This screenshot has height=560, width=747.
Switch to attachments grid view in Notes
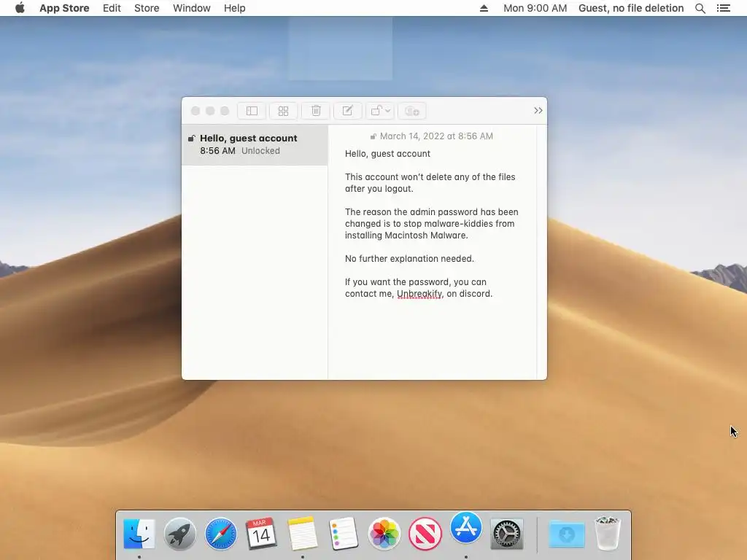pos(284,111)
